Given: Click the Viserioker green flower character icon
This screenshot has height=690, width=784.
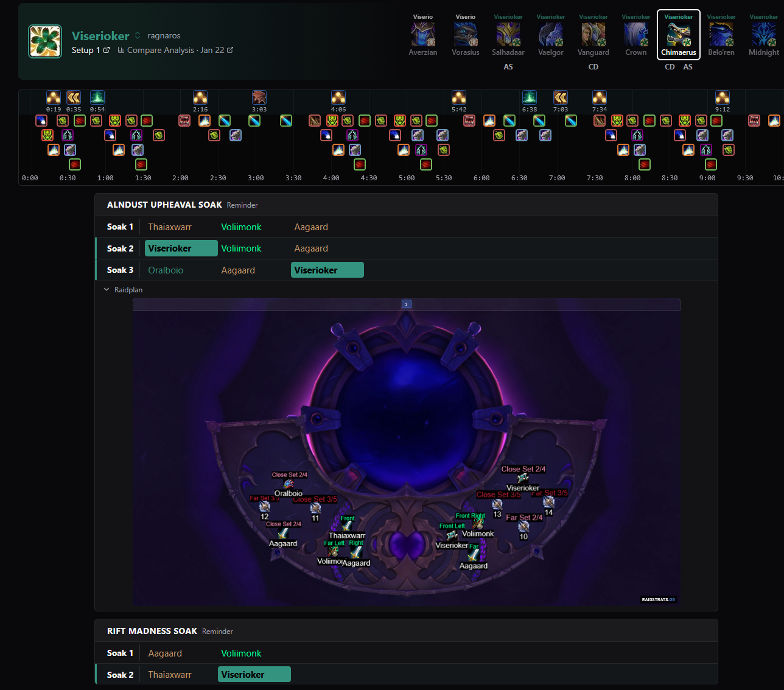Looking at the screenshot, I should (45, 41).
